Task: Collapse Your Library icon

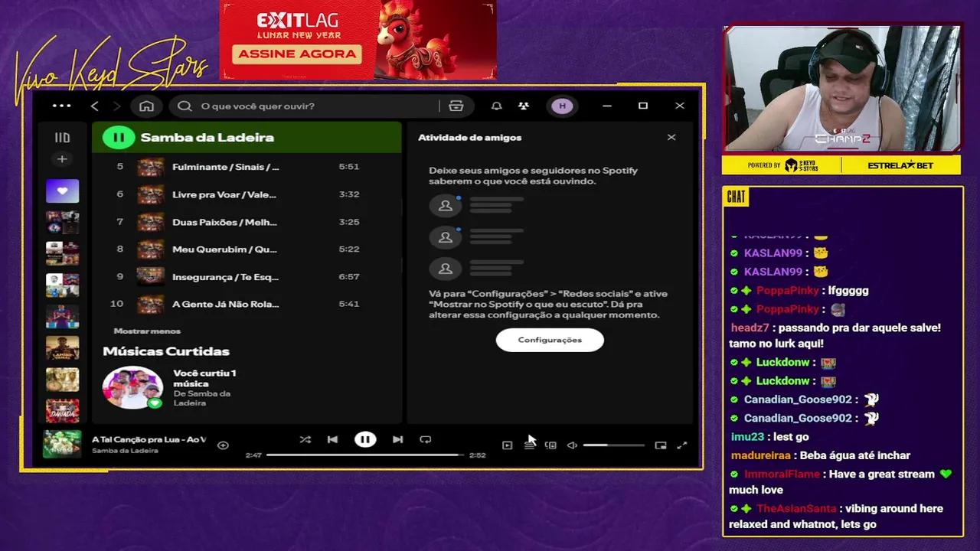Action: point(62,138)
